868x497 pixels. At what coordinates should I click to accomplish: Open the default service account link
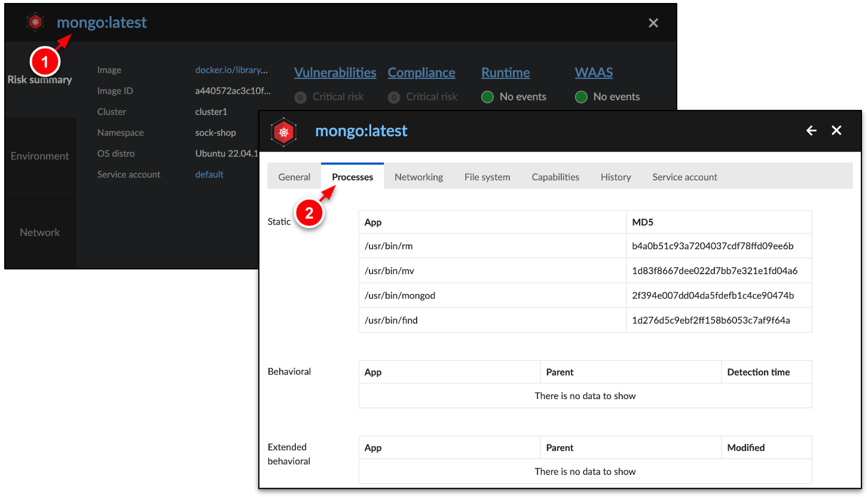pyautogui.click(x=209, y=174)
